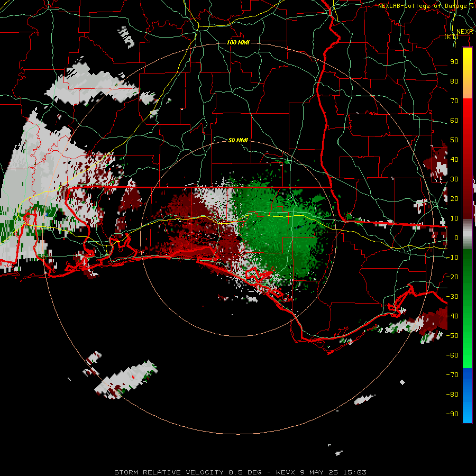This screenshot has width=476, height=476.
Task: Click the "-50" scale label
Action: click(x=452, y=336)
